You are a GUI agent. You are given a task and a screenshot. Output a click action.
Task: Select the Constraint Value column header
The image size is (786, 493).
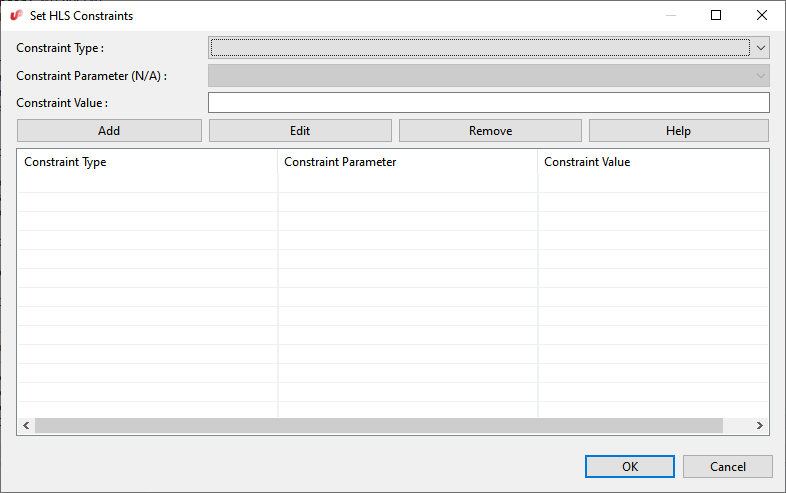[x=652, y=162]
